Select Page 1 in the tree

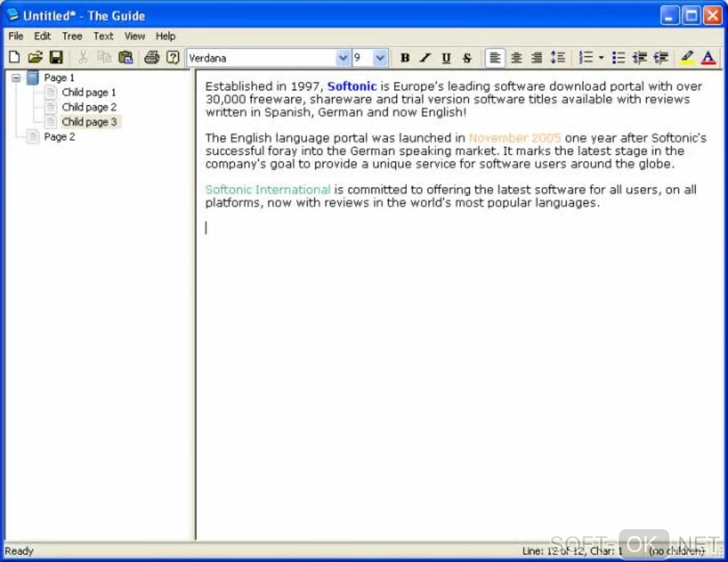pyautogui.click(x=59, y=78)
